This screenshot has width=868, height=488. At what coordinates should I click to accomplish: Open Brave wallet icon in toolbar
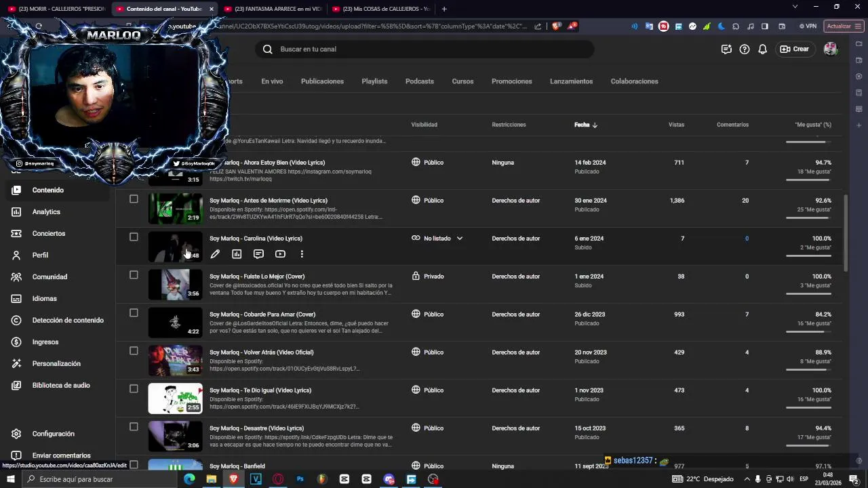tap(782, 26)
